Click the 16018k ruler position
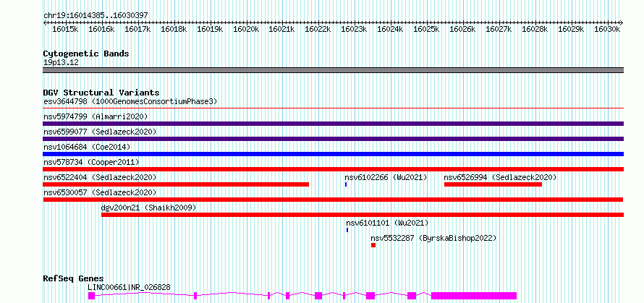This screenshot has height=303, width=644. (x=174, y=29)
